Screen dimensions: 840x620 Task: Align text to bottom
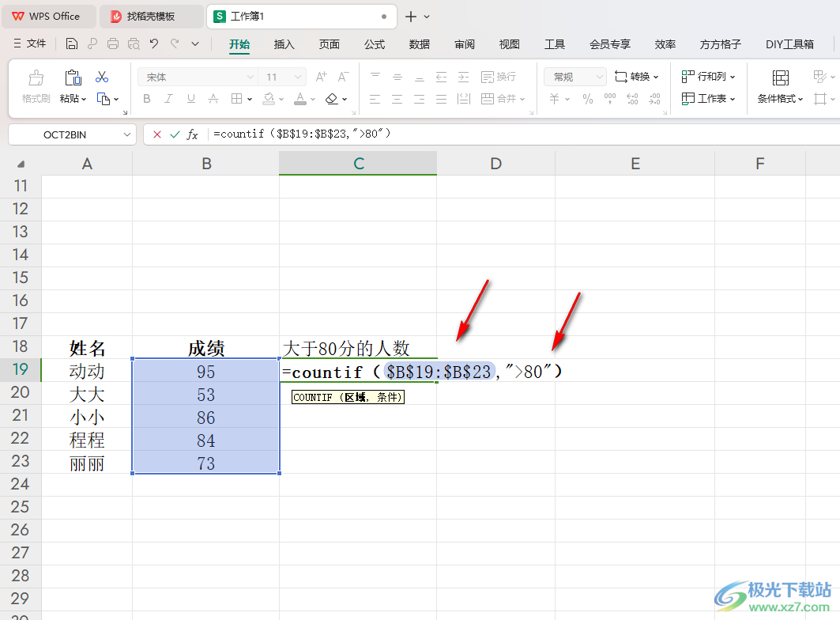pyautogui.click(x=420, y=77)
